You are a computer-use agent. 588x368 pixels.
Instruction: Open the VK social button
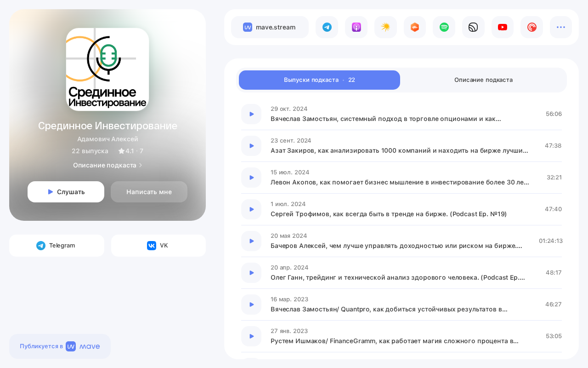point(158,246)
